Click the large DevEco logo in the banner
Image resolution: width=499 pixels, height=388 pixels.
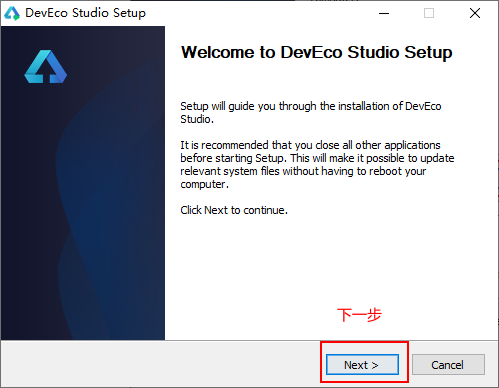click(x=46, y=67)
